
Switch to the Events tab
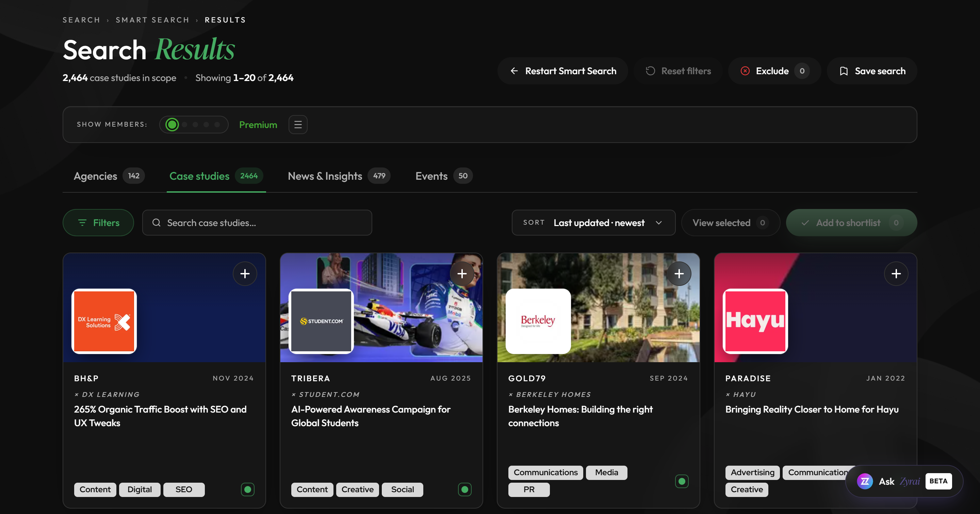point(444,176)
